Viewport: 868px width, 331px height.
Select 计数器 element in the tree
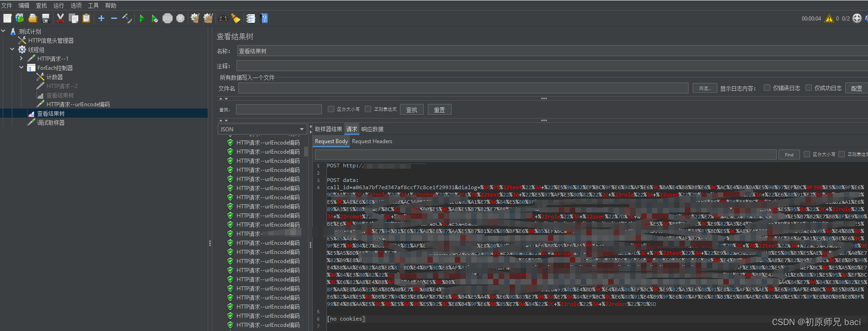(54, 77)
